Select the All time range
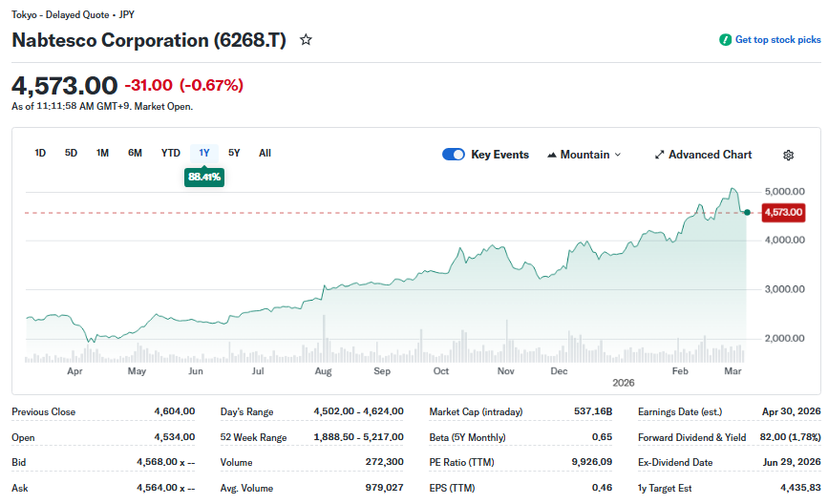Image resolution: width=828 pixels, height=504 pixels. [x=265, y=153]
